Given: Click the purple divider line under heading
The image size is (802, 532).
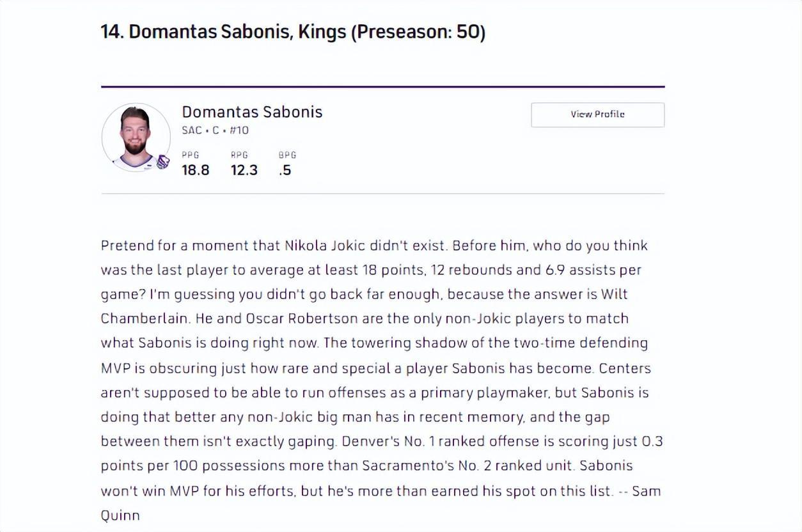Looking at the screenshot, I should tap(382, 86).
